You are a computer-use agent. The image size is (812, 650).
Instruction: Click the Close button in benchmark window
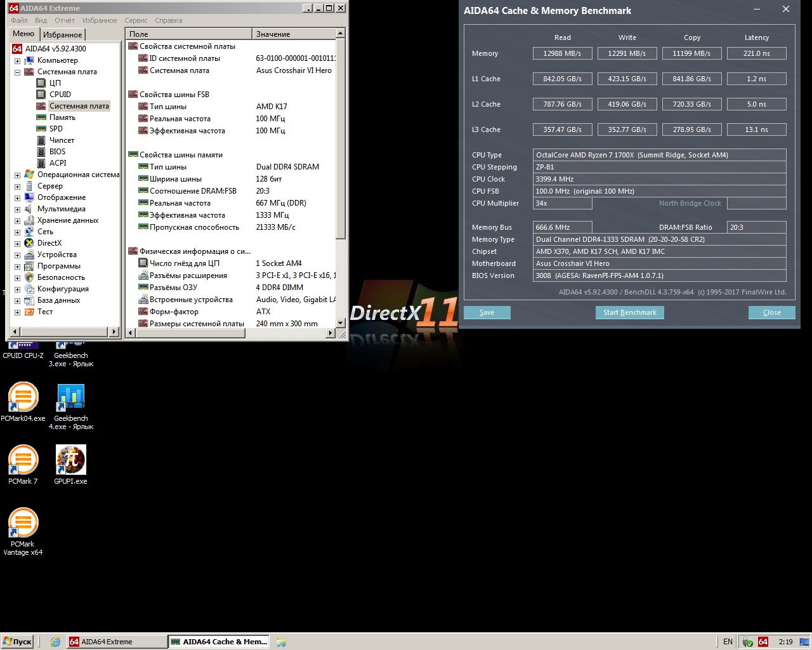coord(772,312)
